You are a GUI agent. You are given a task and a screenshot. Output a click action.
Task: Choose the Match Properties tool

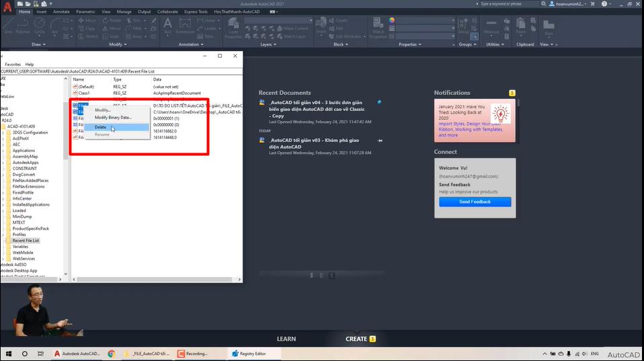378,28
